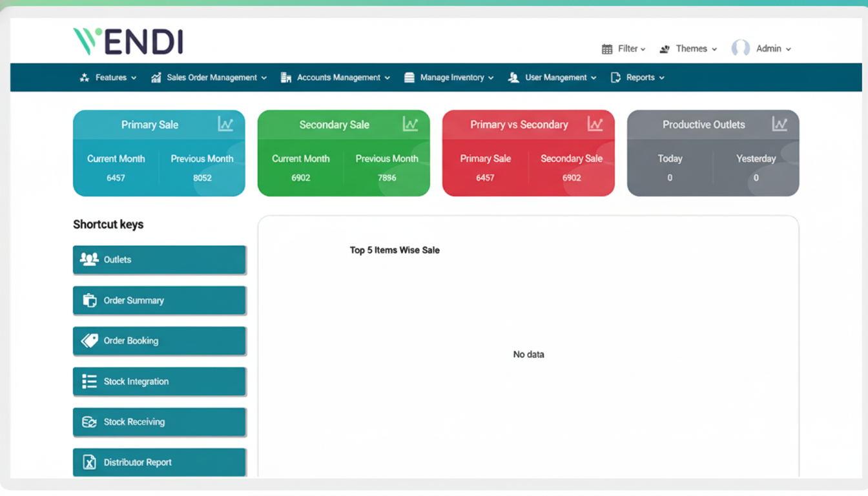Open the Reports dropdown menu
Viewport: 868px width, 496px height.
pos(641,77)
